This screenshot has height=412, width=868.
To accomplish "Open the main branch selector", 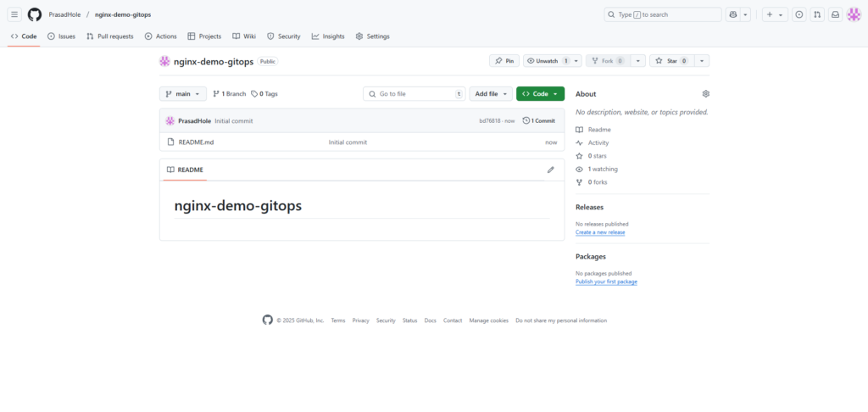I will point(183,93).
